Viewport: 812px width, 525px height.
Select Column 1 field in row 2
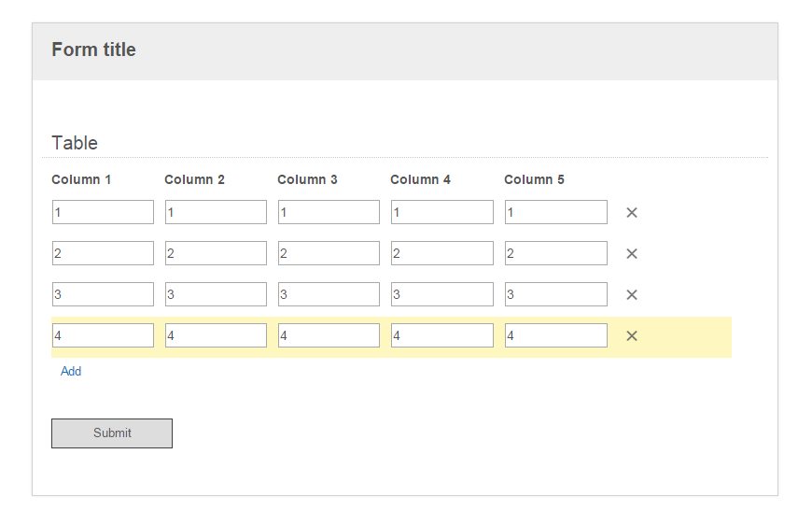(103, 253)
